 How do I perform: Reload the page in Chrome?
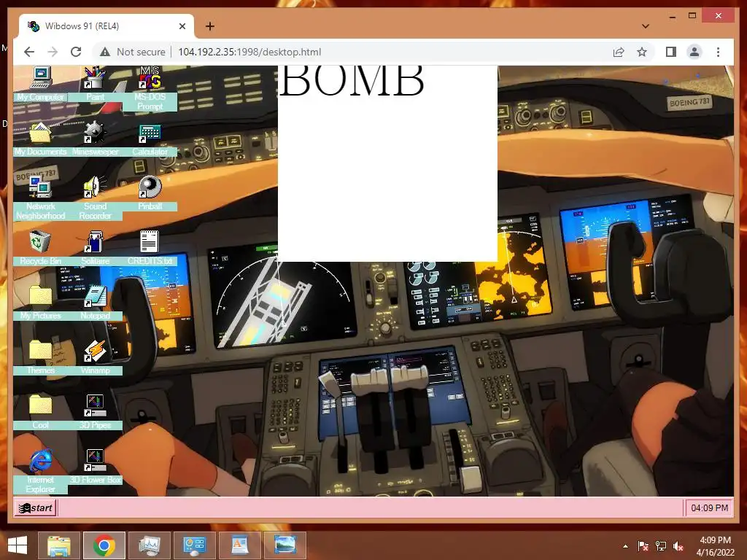pos(76,52)
